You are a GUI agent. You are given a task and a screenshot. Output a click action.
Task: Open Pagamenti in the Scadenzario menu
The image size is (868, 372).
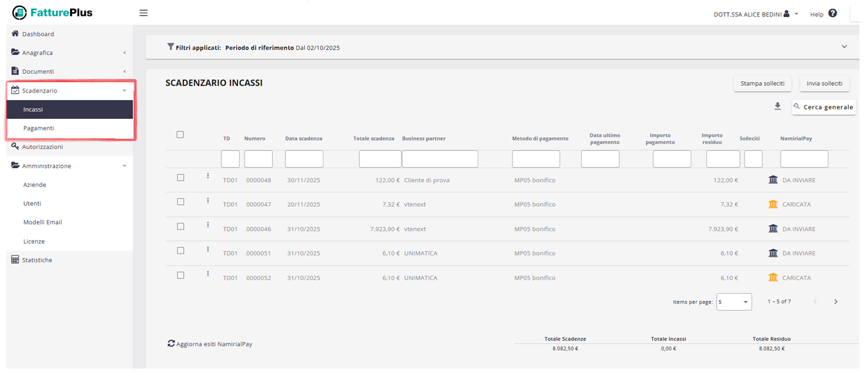[39, 128]
